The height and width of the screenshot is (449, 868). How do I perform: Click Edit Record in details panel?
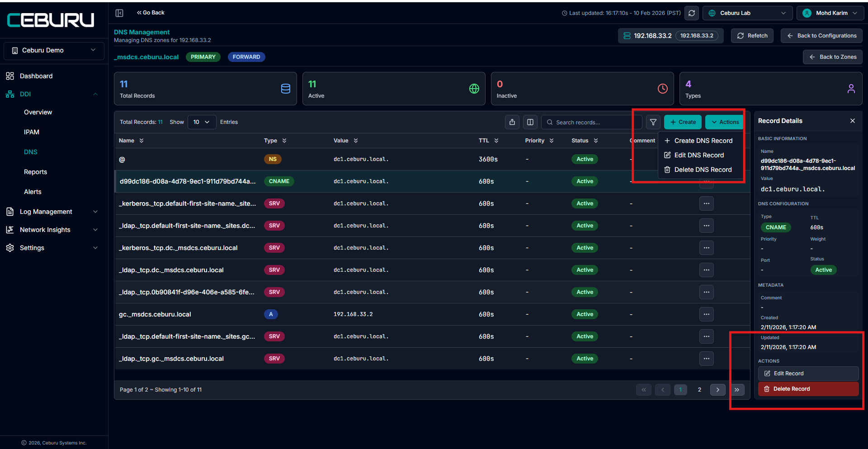pyautogui.click(x=808, y=373)
